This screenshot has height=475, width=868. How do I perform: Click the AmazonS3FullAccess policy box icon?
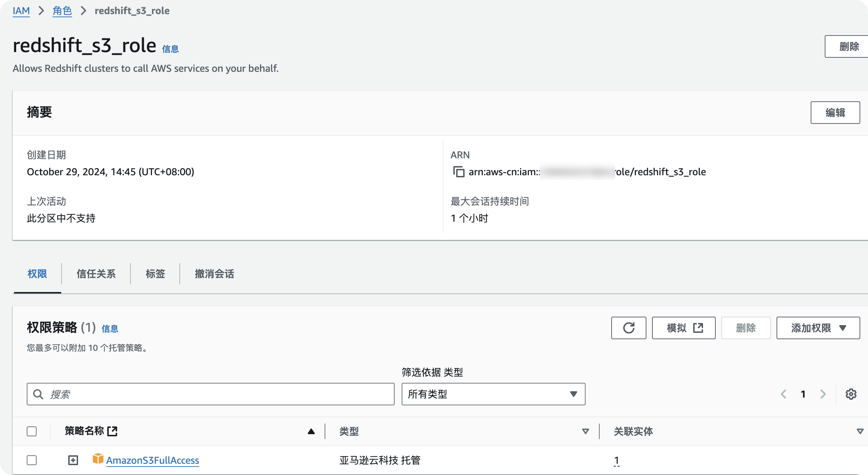pos(98,459)
